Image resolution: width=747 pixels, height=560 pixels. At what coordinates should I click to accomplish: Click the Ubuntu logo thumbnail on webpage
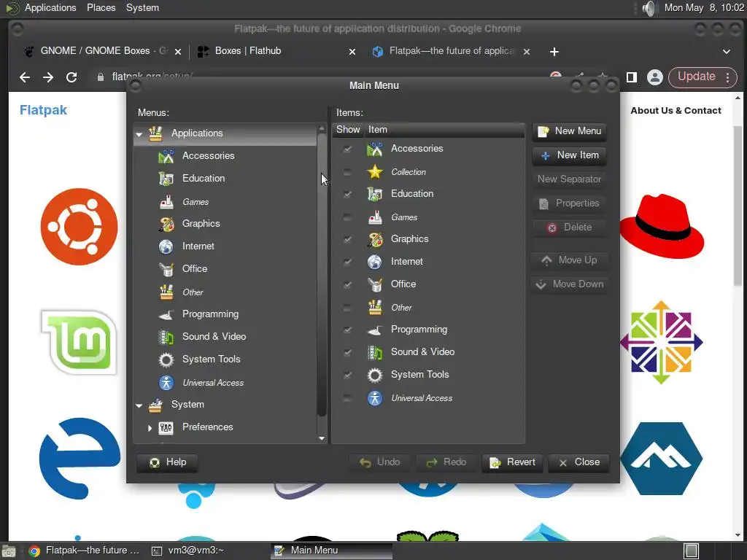click(x=79, y=227)
